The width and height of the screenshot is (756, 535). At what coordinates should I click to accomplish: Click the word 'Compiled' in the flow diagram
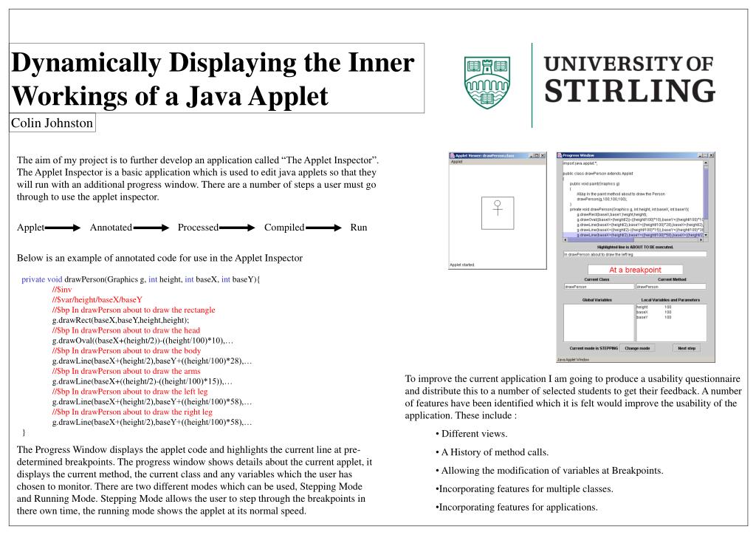[284, 227]
